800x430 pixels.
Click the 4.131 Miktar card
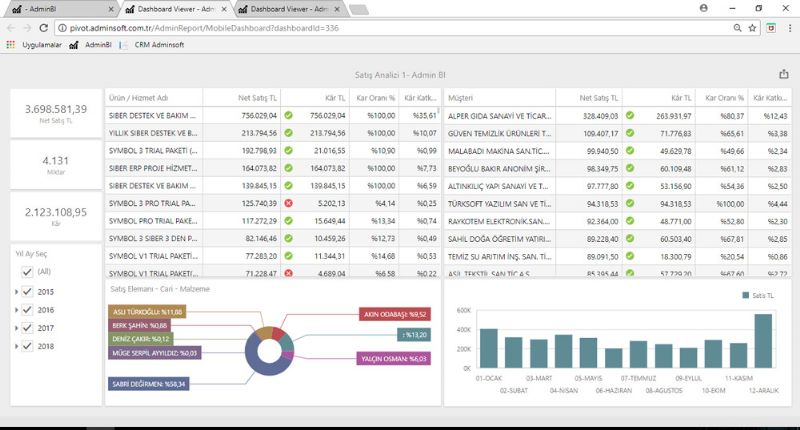(56, 165)
